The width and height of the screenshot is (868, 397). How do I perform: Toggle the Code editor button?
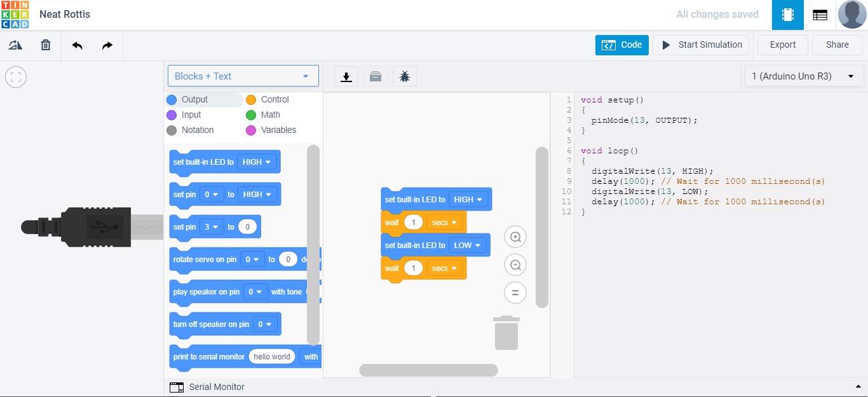pos(622,45)
